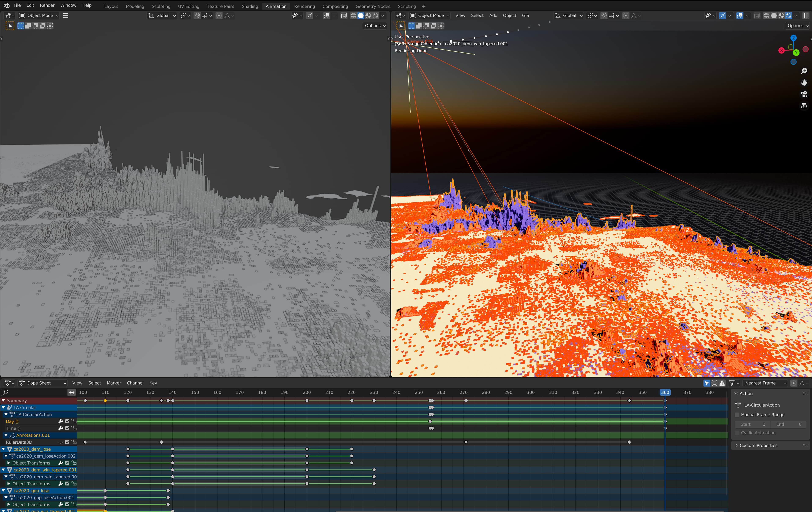Select rendered shading in left viewport
Screen dimensions: 812x512
pyautogui.click(x=376, y=15)
